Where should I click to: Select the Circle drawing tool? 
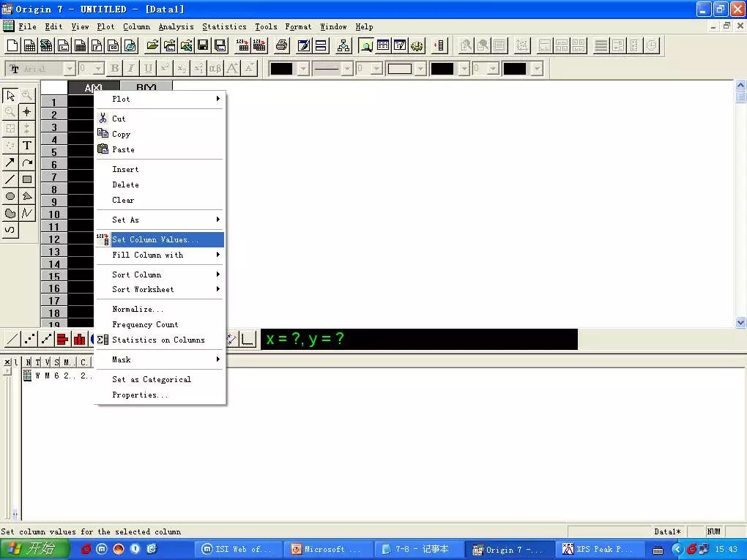(x=10, y=196)
